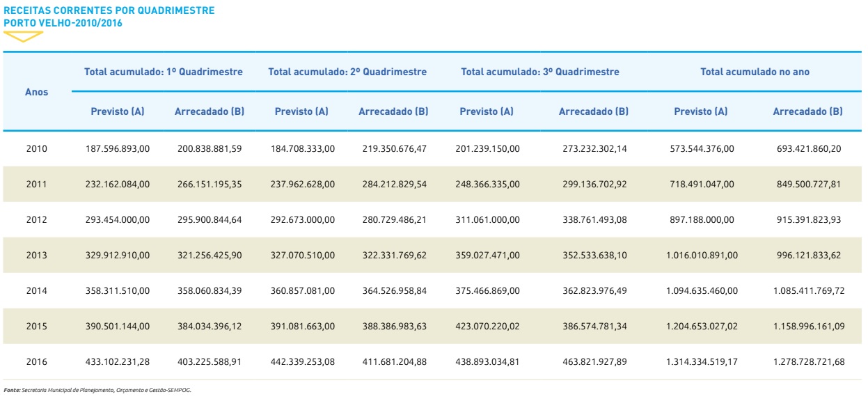This screenshot has height=399, width=868.
Task: Select the cell showing 1.278.728.721,68
Action: tap(807, 361)
